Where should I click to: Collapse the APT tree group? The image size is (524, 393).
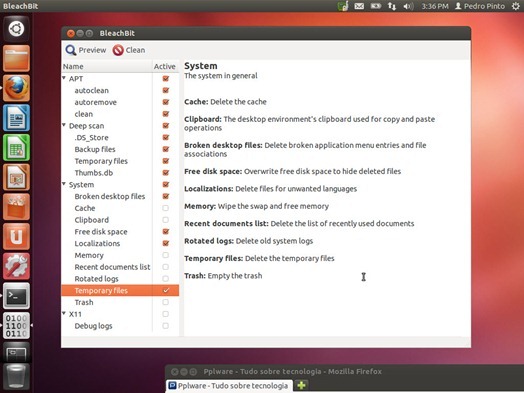pyautogui.click(x=64, y=78)
